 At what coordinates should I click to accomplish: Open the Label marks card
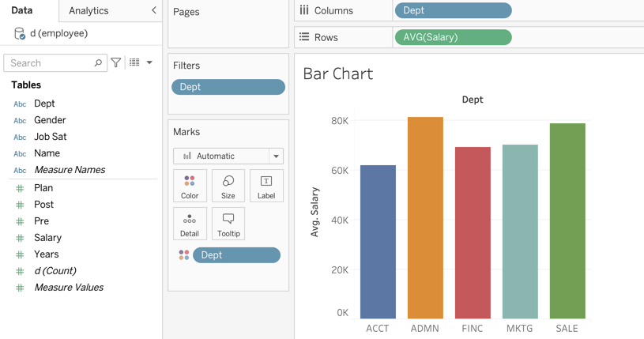pos(266,186)
